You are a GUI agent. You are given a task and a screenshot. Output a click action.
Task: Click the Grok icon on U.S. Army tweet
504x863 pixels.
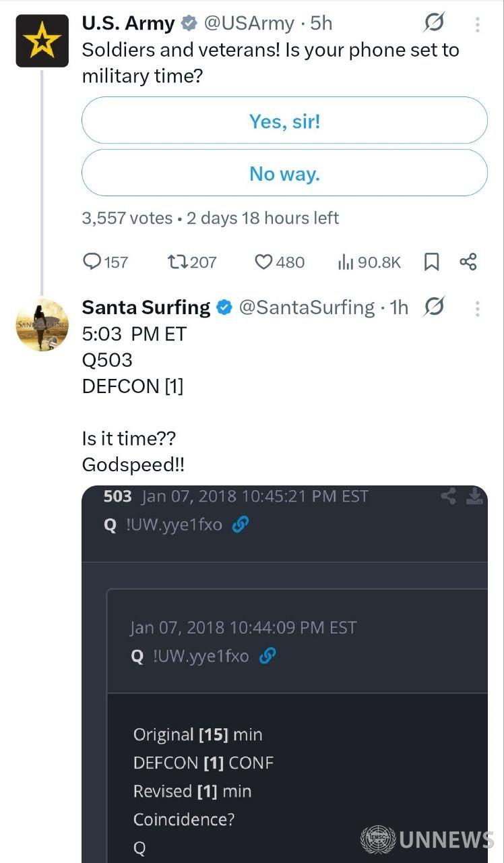(434, 24)
